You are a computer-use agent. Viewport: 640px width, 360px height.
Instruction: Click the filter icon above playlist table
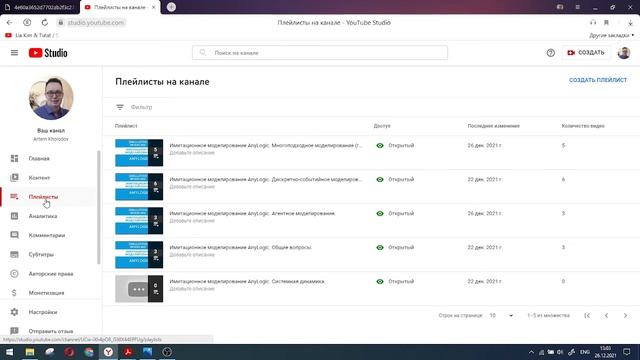click(x=120, y=107)
